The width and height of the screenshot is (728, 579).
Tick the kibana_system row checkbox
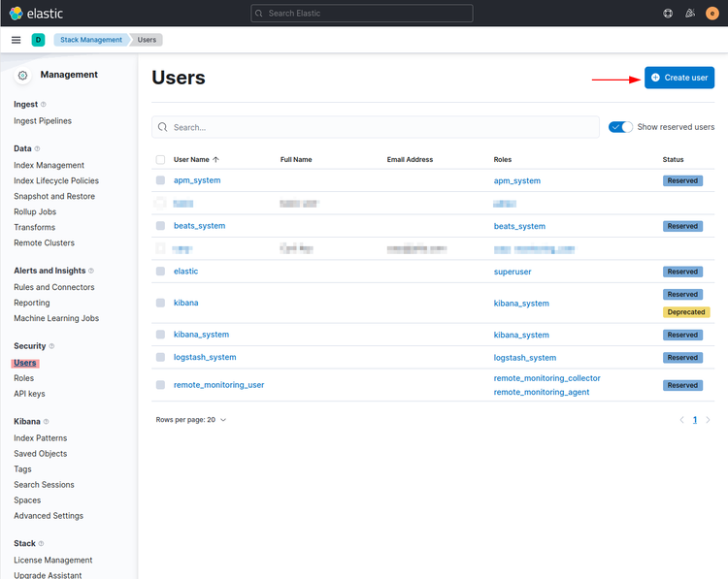[x=160, y=335]
